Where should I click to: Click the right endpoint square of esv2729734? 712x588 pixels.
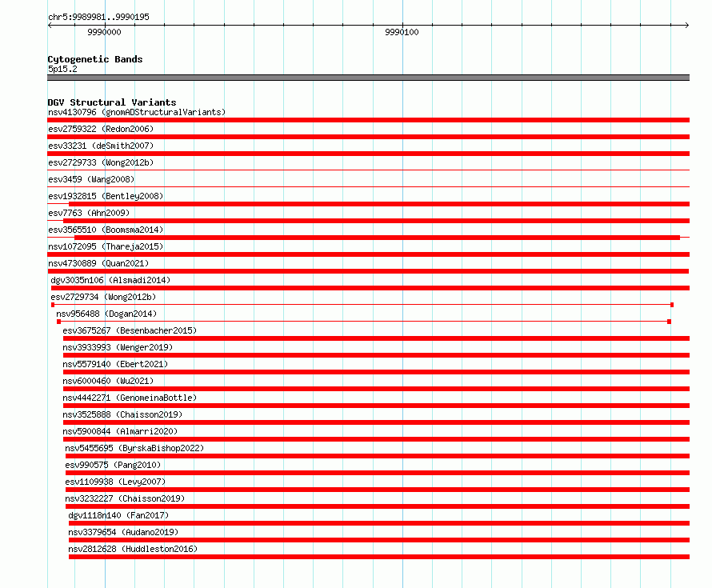[672, 305]
